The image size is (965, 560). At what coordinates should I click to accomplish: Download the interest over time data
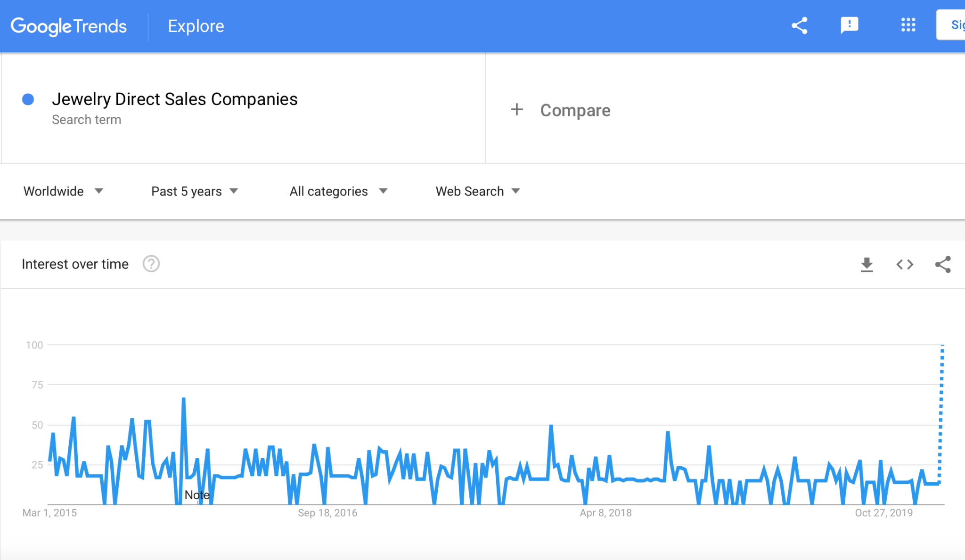[x=867, y=265]
